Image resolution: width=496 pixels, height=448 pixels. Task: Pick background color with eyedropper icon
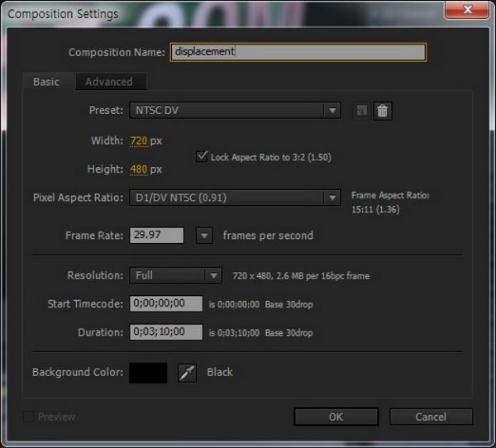(188, 373)
